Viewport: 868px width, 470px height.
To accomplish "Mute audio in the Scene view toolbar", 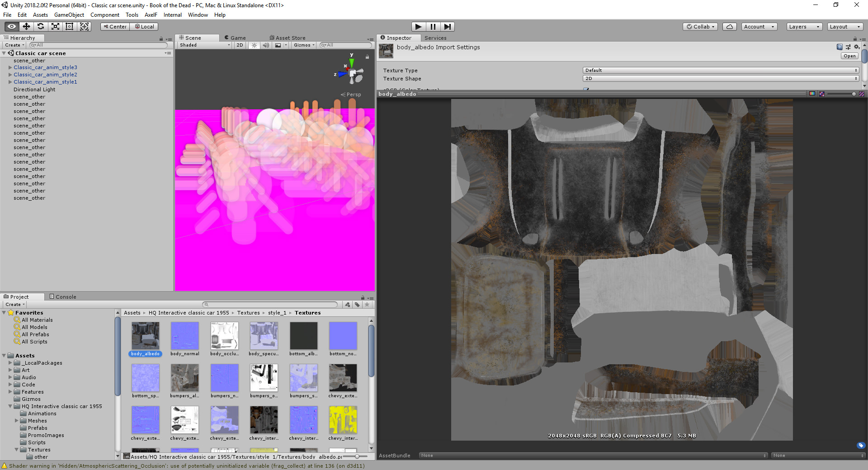I will 266,45.
